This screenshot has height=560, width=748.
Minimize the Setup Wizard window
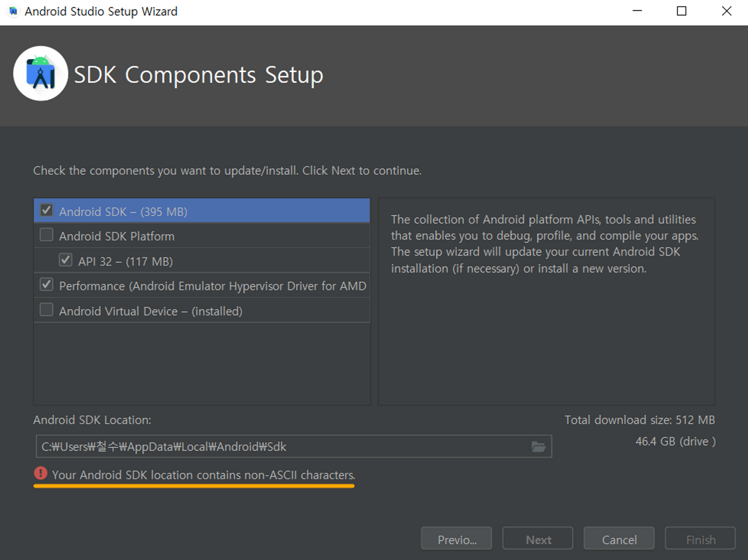click(638, 11)
